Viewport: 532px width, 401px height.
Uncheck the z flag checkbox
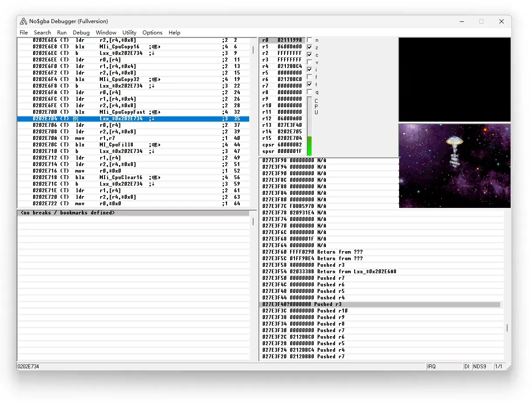309,47
